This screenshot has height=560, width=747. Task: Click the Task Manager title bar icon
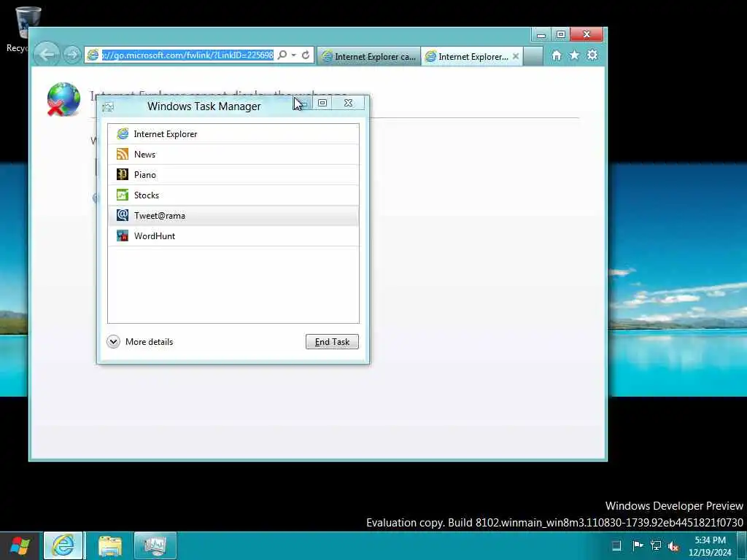[108, 106]
